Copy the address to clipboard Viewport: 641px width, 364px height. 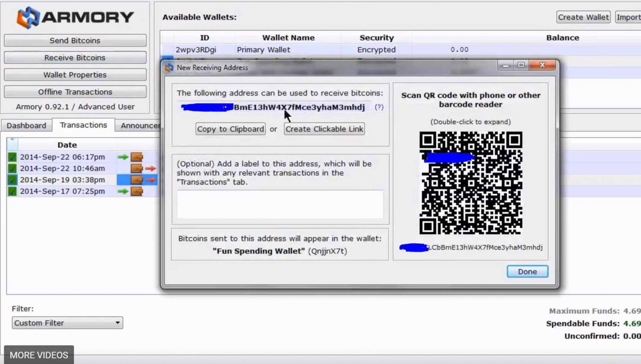230,129
